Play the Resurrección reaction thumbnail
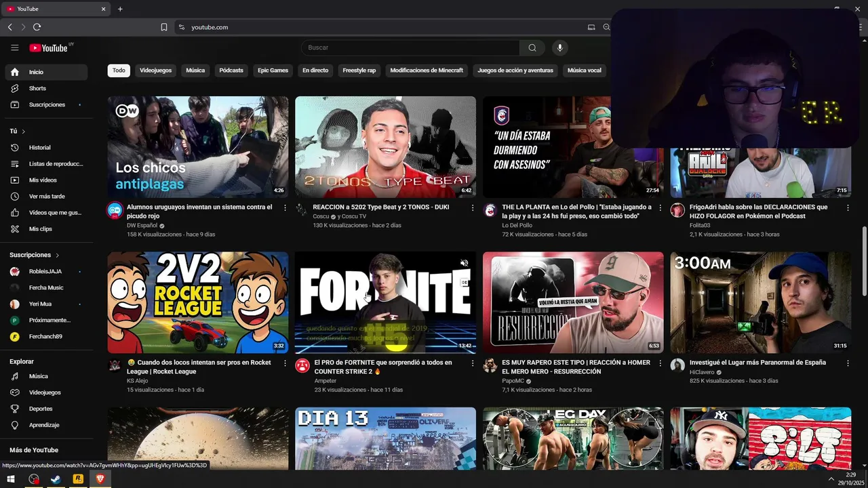868x488 pixels. [573, 302]
